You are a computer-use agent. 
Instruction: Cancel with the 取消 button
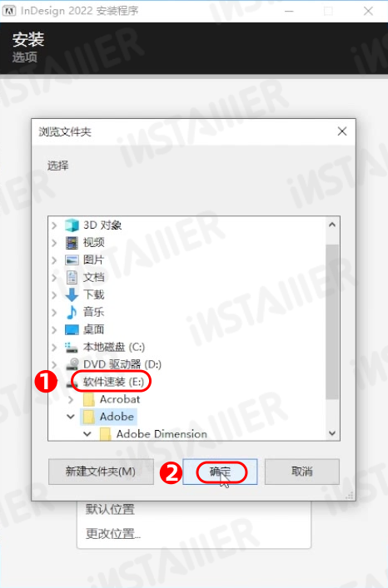[x=302, y=472]
